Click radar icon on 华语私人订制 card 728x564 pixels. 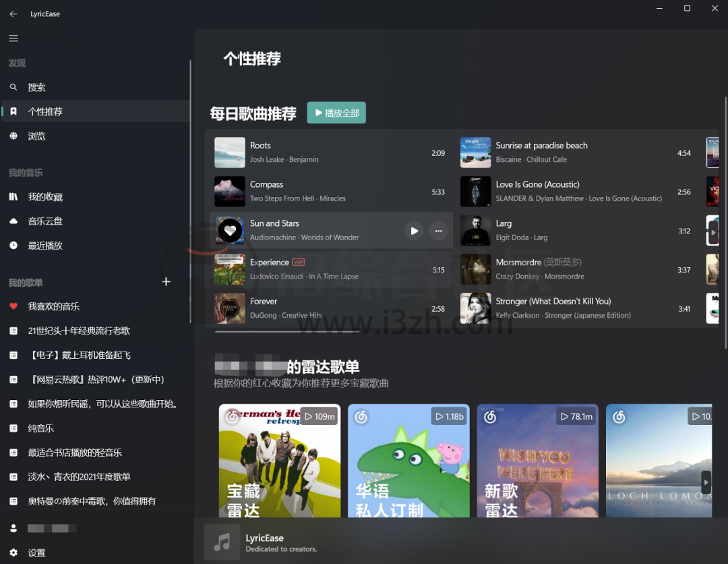(361, 417)
